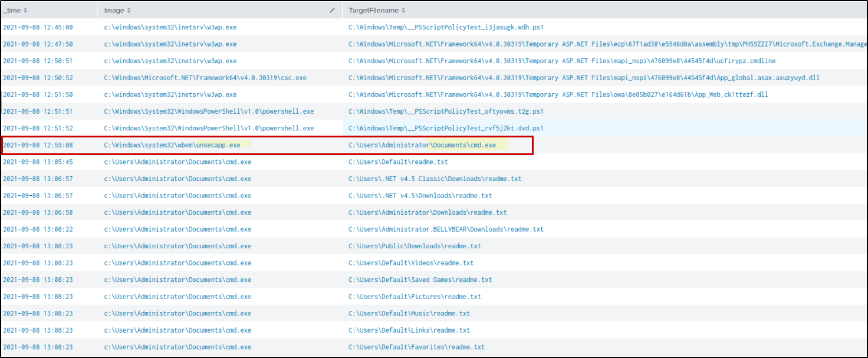Select the App_global.asax.axuzyuyd.dll target file
Image resolution: width=868 pixels, height=358 pixels.
point(584,78)
